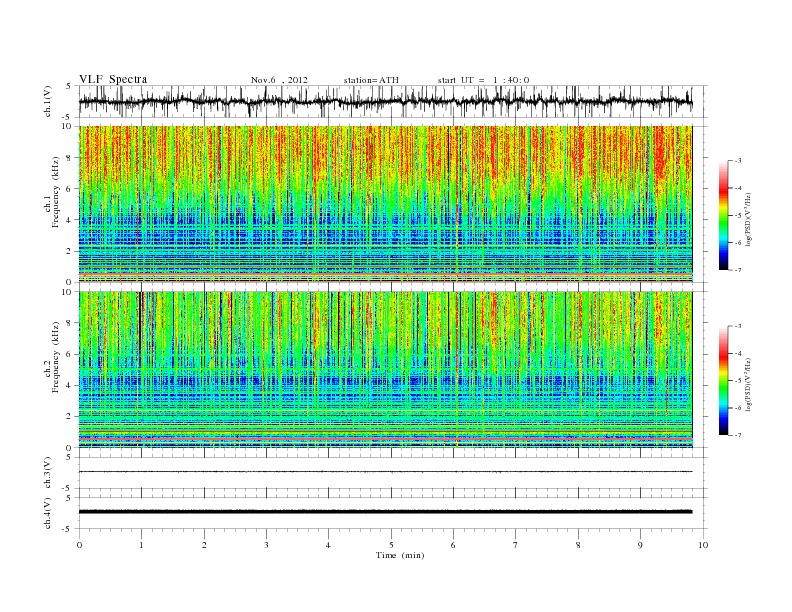Viewport: 792px width, 612px height.
Task: Click the time axis tick label "9"
Action: (640, 545)
